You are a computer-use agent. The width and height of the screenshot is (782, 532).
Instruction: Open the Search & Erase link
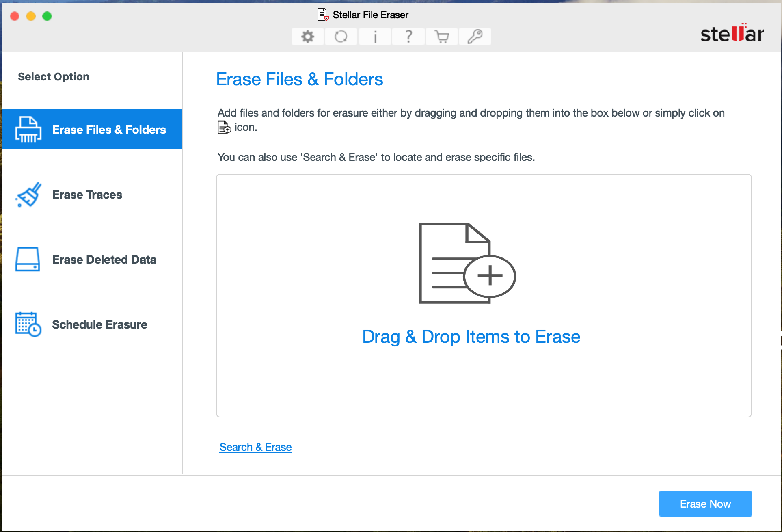coord(255,447)
